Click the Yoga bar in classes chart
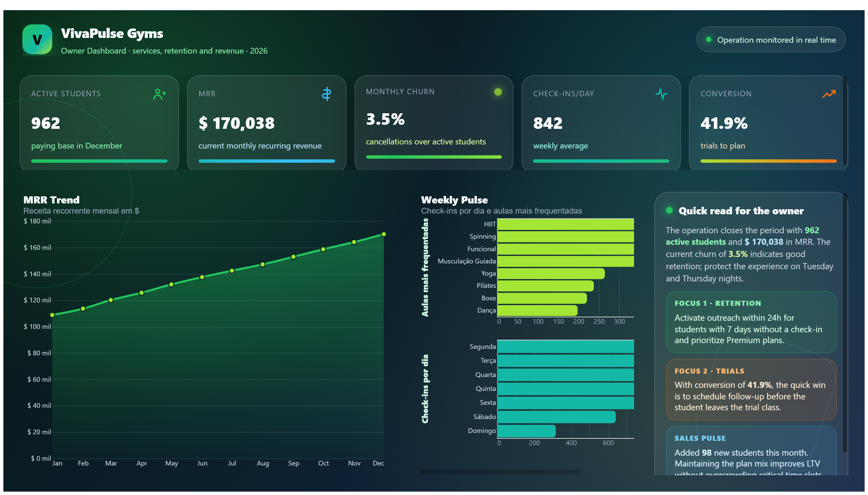 point(551,274)
